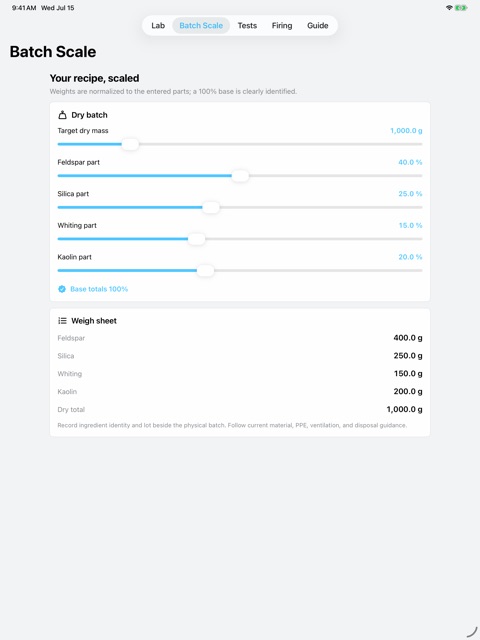Click the 1,000.0 g target mass value
Screen dimensions: 480x640
click(x=406, y=131)
